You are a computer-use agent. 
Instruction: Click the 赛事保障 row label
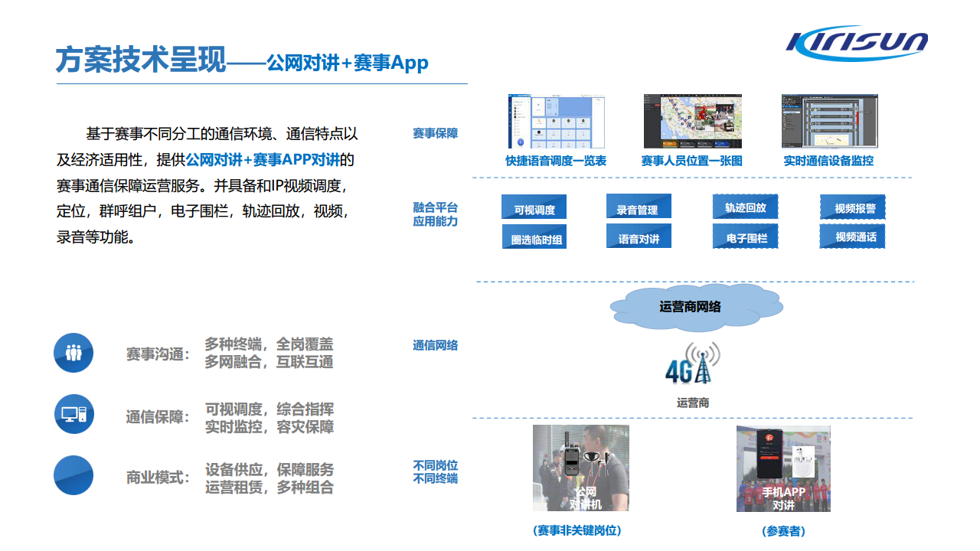pos(435,133)
